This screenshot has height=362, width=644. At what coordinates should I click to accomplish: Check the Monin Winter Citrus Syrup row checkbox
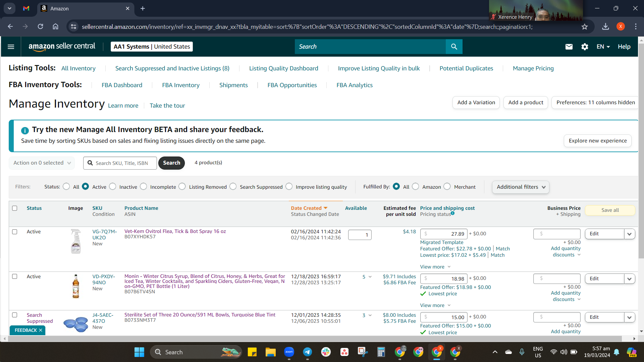click(14, 277)
